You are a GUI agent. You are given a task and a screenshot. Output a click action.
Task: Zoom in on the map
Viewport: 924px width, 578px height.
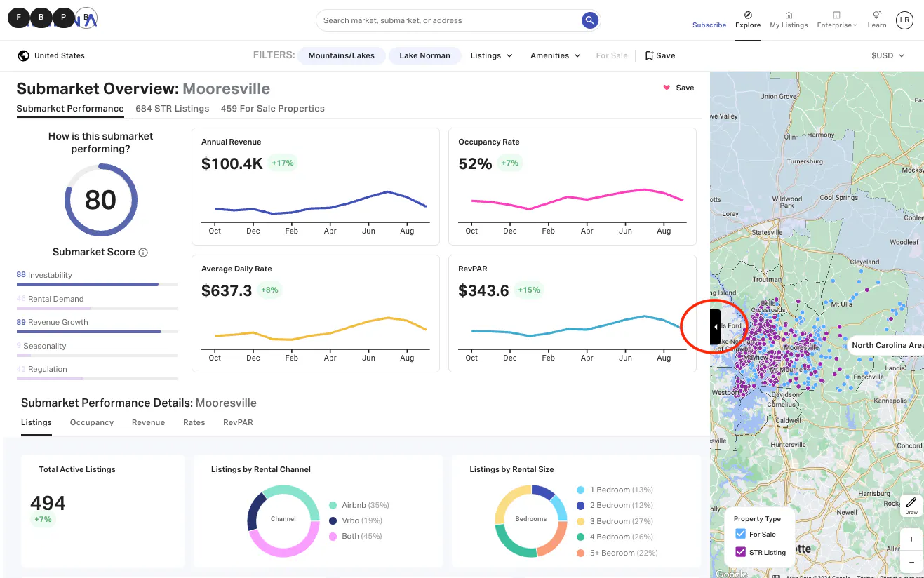point(911,539)
